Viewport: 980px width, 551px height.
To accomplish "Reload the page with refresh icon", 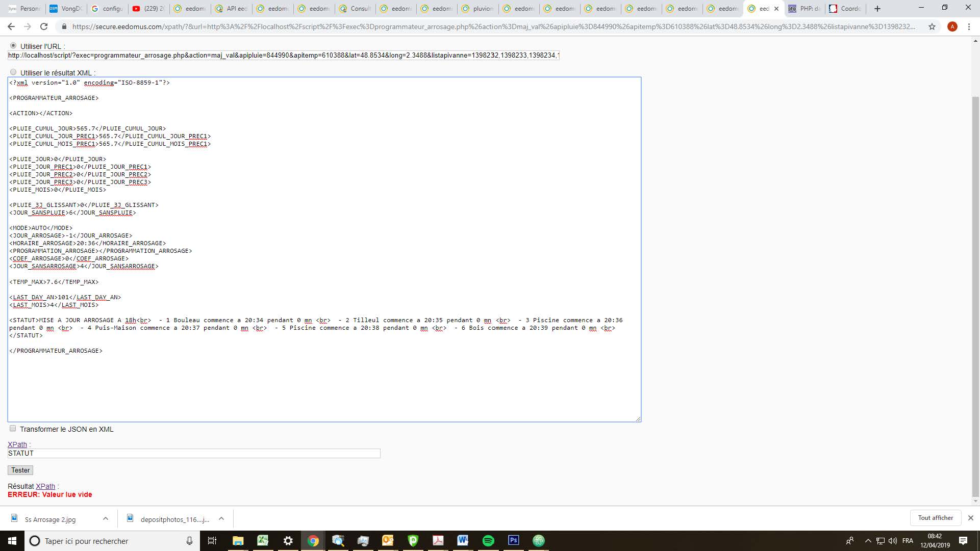I will click(x=44, y=27).
